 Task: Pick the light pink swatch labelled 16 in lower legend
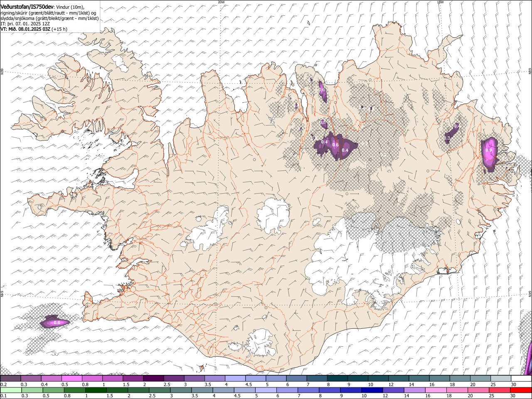(436, 390)
